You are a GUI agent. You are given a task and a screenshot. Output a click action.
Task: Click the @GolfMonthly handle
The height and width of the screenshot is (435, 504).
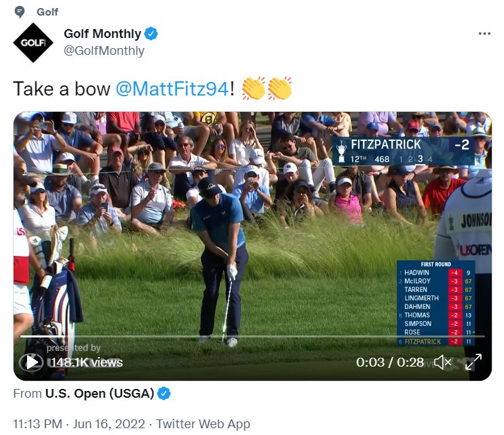(x=104, y=51)
